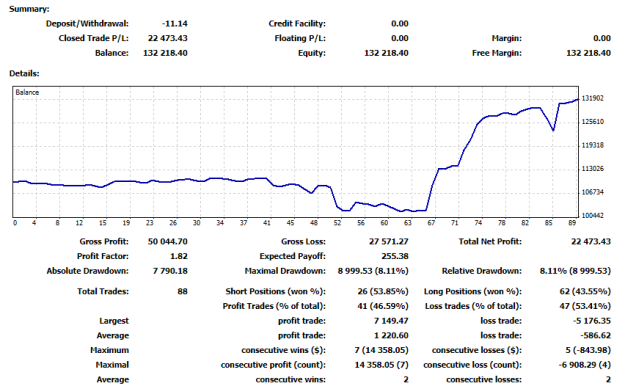Click trade number 89 on chart axis
The width and height of the screenshot is (625, 386).
pyautogui.click(x=572, y=223)
